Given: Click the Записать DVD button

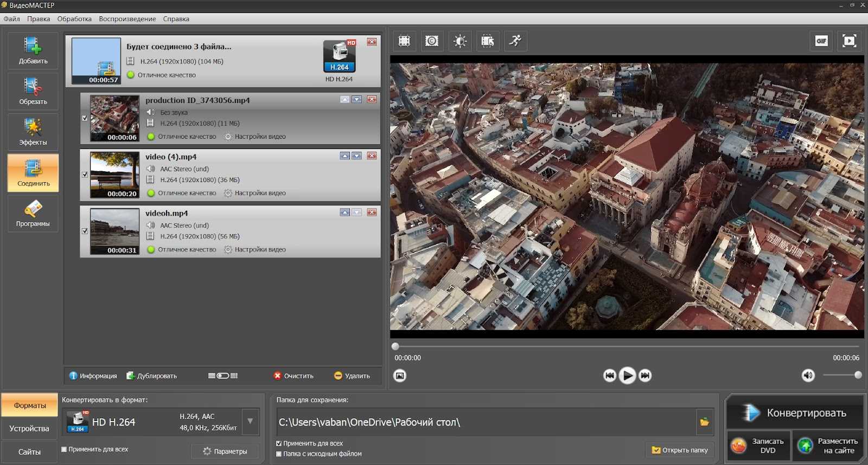Looking at the screenshot, I should point(759,445).
